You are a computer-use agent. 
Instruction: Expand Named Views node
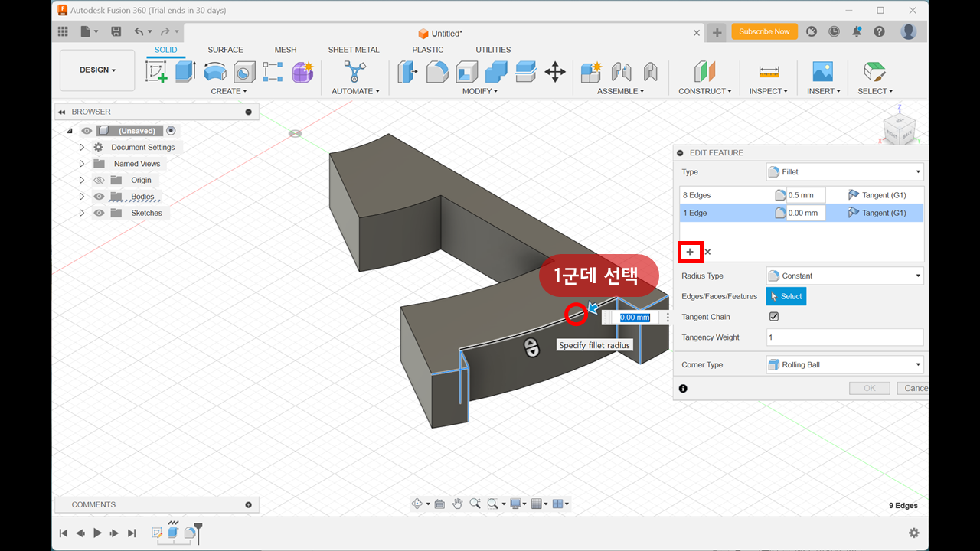pyautogui.click(x=82, y=164)
